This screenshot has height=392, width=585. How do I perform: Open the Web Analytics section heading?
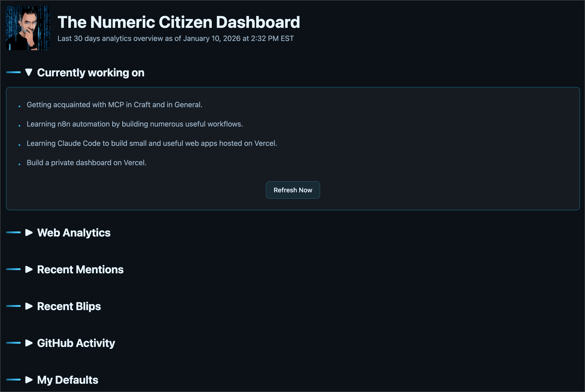coord(74,233)
